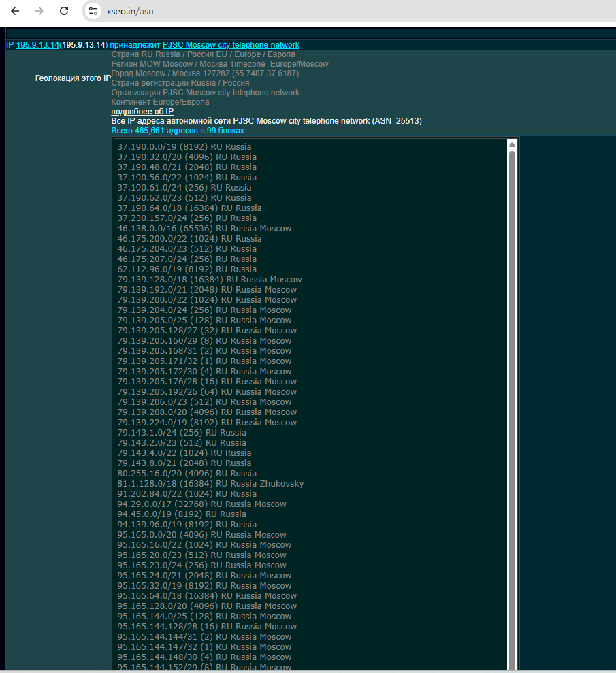Click the scroll-up arrow of the IP list
Viewport: 616px width, 673px height.
click(x=512, y=145)
